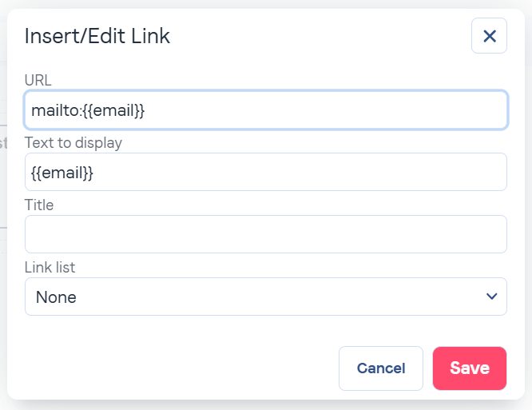Click the URL field label
Image resolution: width=532 pixels, height=410 pixels.
click(38, 80)
